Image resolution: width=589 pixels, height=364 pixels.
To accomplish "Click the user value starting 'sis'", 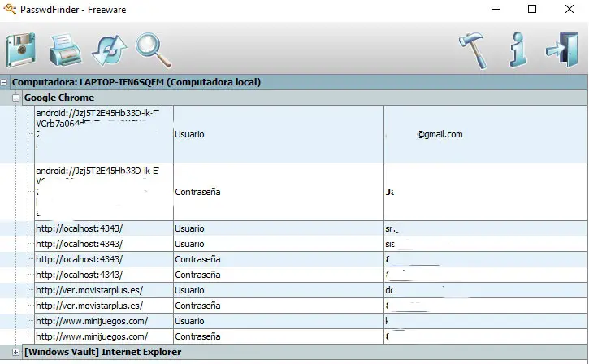I will click(x=485, y=244).
